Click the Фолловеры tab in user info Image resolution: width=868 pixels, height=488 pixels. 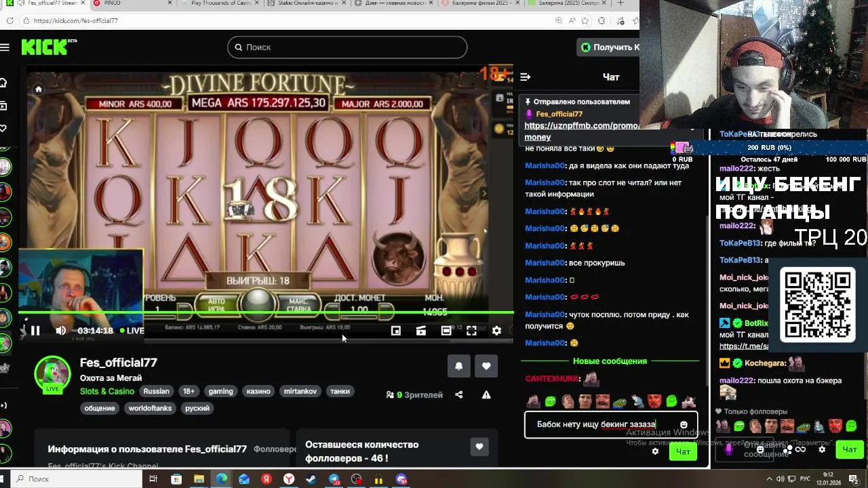(x=275, y=449)
